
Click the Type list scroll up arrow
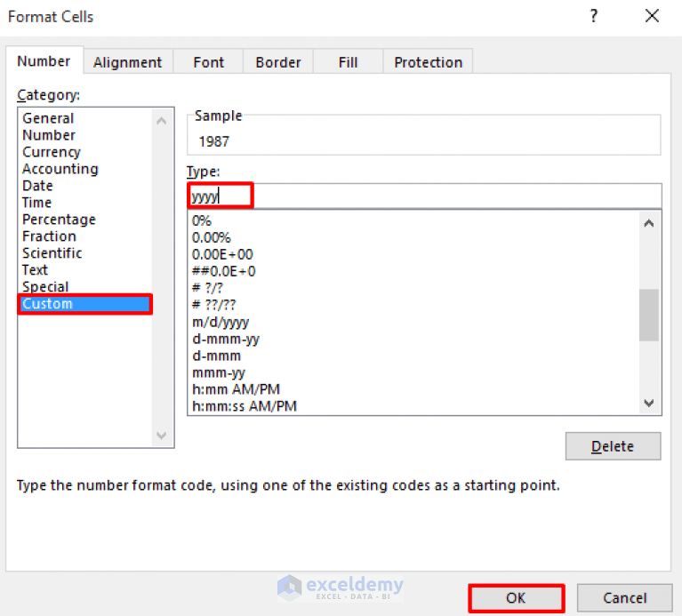coord(649,223)
